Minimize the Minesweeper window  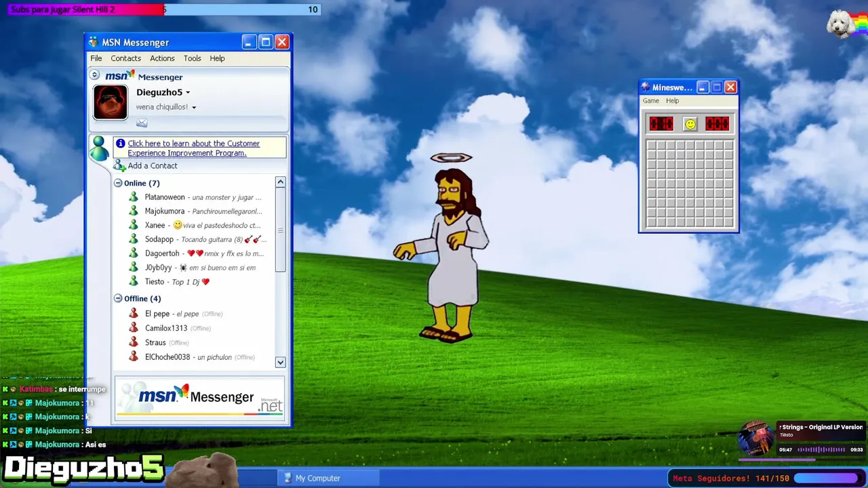tap(703, 87)
